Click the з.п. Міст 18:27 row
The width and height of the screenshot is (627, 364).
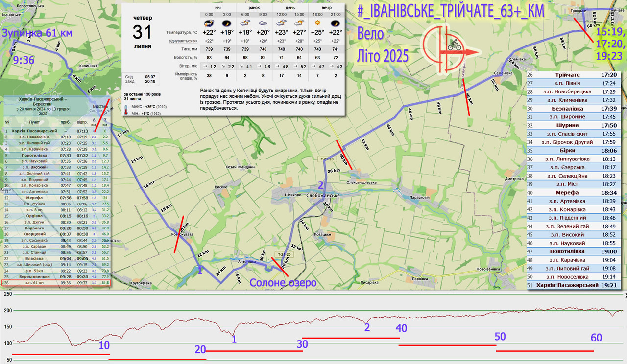[x=574, y=184]
